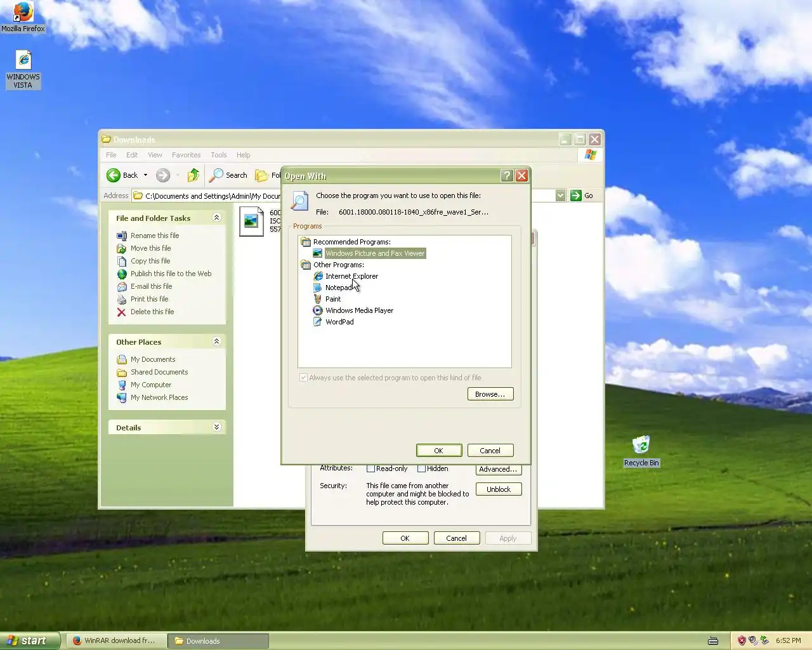Click Unblock button in Properties dialog

click(499, 489)
